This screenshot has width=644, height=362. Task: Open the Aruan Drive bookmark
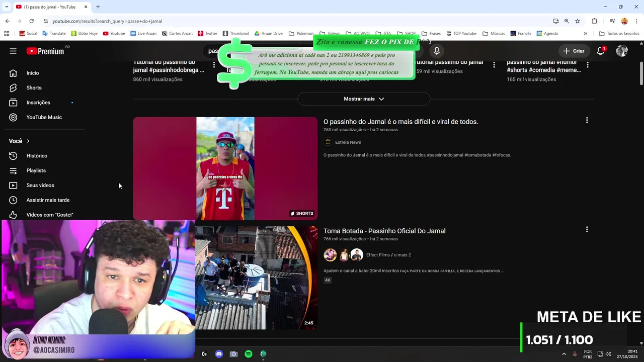pos(268,34)
